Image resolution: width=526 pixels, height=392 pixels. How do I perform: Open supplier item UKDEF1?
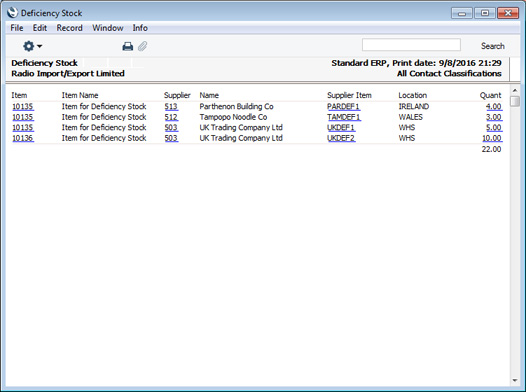(x=341, y=127)
